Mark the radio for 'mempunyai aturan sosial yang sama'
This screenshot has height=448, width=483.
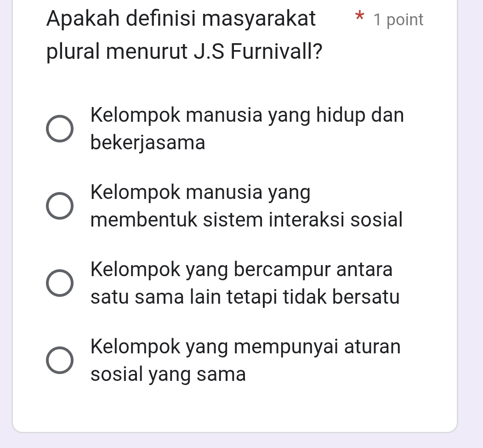(x=60, y=360)
